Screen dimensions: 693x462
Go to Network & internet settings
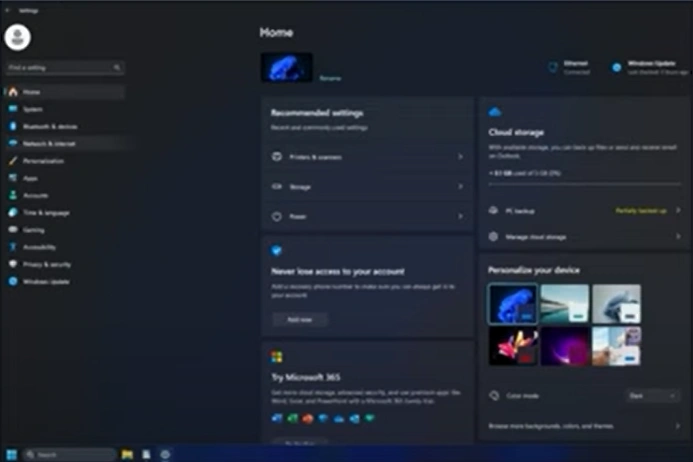[x=49, y=144]
